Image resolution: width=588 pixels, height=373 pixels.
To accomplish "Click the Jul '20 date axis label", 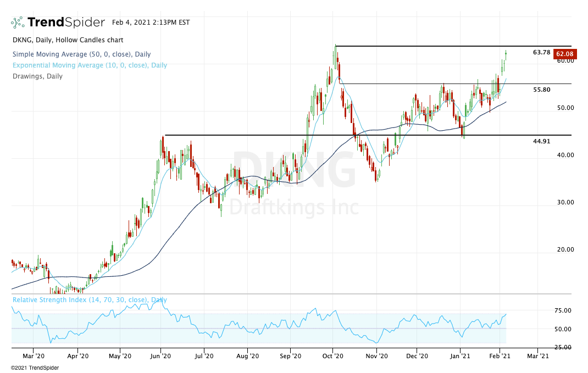I will (204, 356).
